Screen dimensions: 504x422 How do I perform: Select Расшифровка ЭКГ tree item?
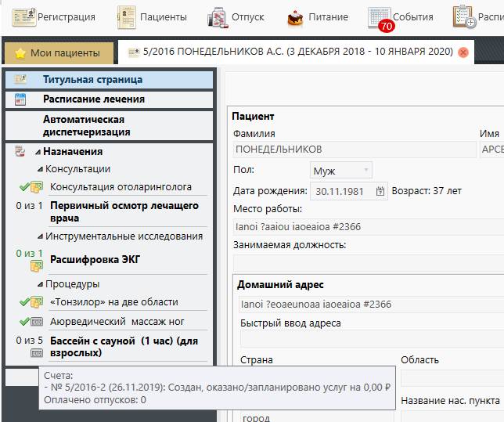95,259
